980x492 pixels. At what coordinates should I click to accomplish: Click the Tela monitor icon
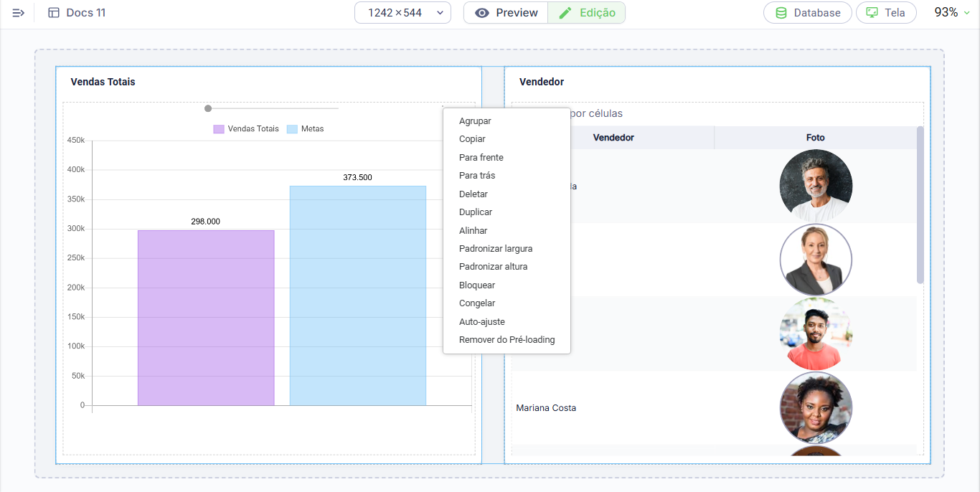[x=872, y=13]
